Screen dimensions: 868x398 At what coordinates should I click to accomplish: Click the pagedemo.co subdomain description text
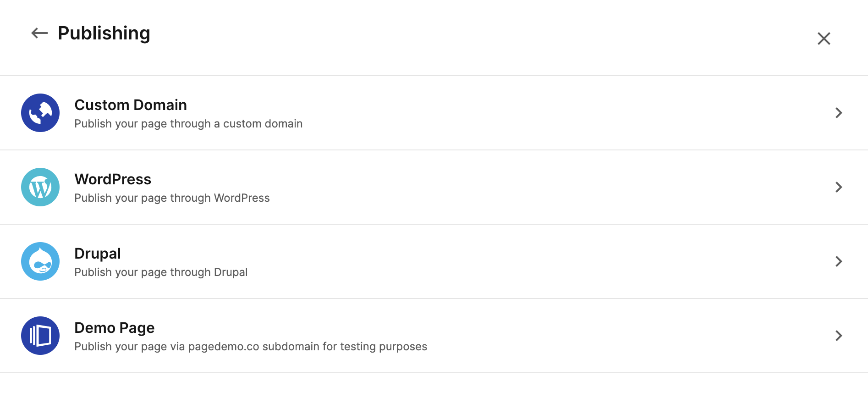point(251,347)
